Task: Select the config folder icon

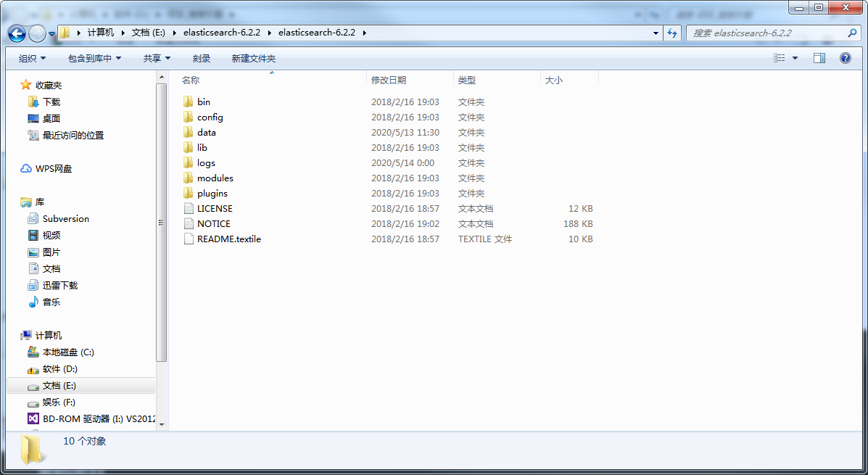Action: (189, 117)
